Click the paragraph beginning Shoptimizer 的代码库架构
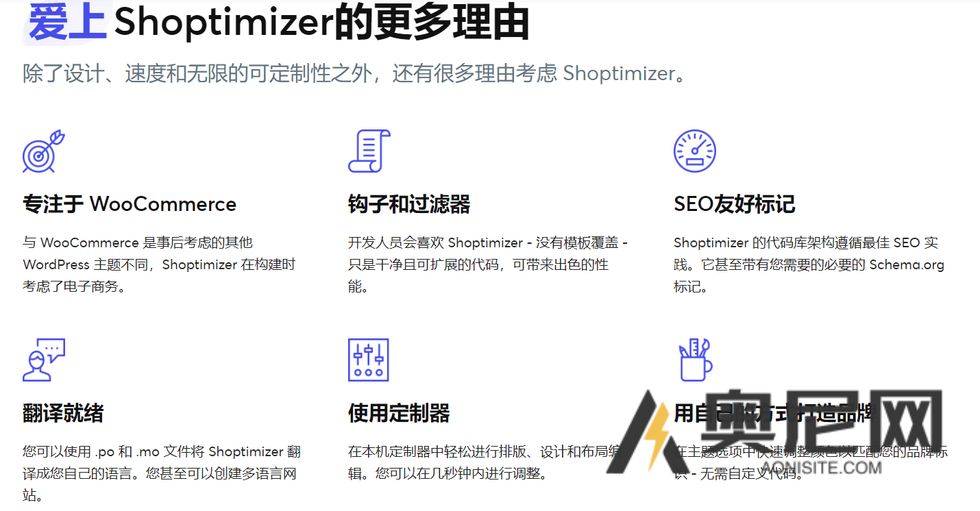The width and height of the screenshot is (980, 511). [x=809, y=264]
